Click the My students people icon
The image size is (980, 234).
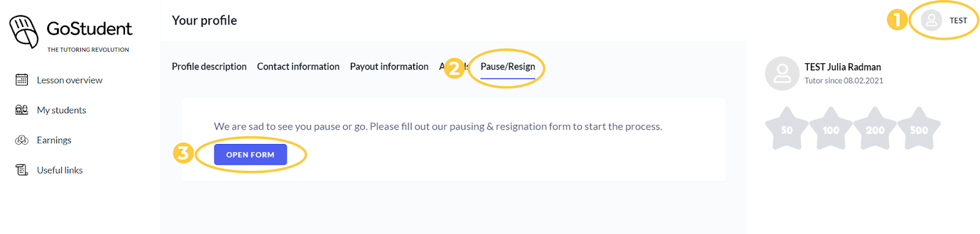[x=21, y=110]
